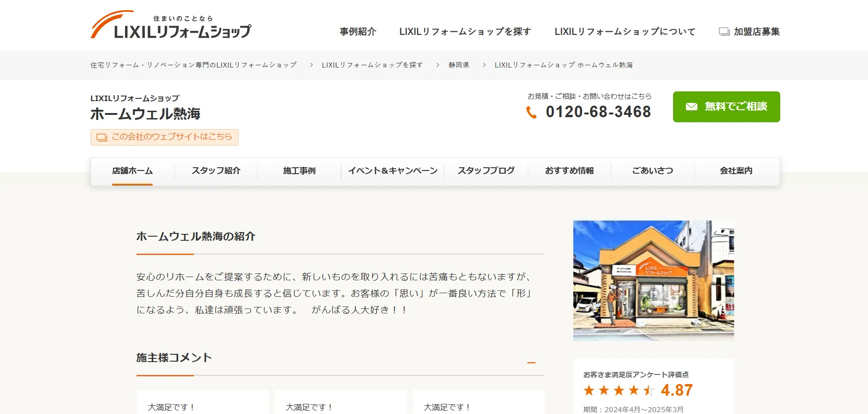Open the 会社案内 tab
This screenshot has height=414, width=868.
point(736,171)
